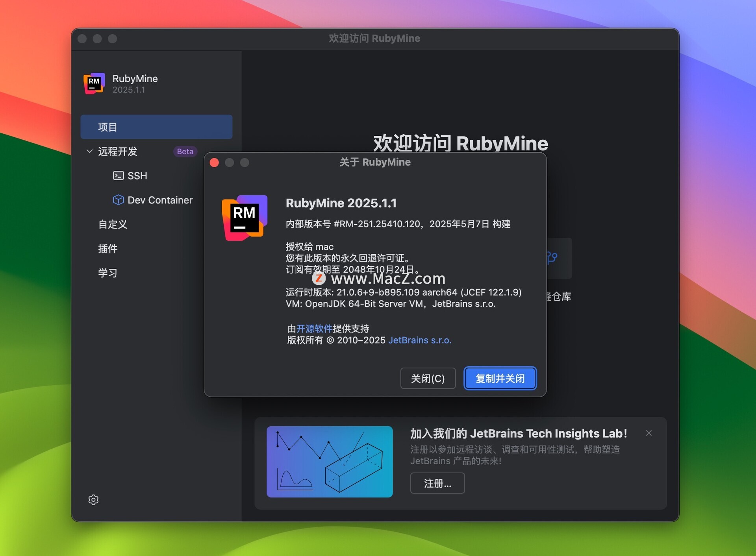Click the RubyMine logo in the sidebar header
Image resolution: width=756 pixels, height=556 pixels.
(x=94, y=83)
